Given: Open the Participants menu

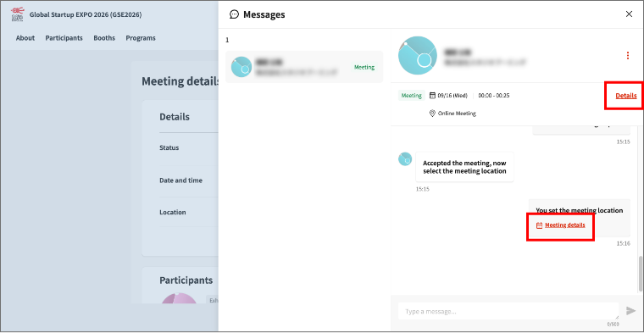Looking at the screenshot, I should (x=64, y=38).
